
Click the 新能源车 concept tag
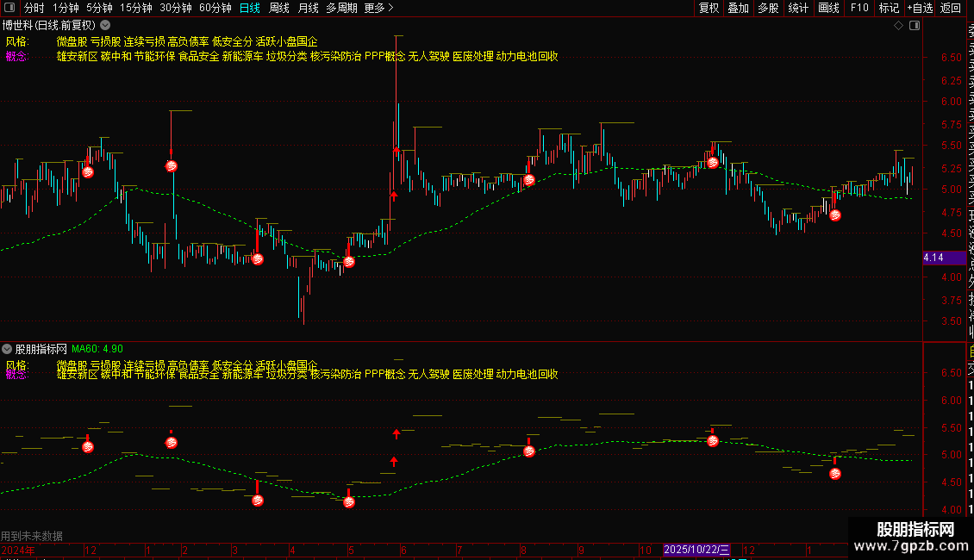(x=243, y=57)
